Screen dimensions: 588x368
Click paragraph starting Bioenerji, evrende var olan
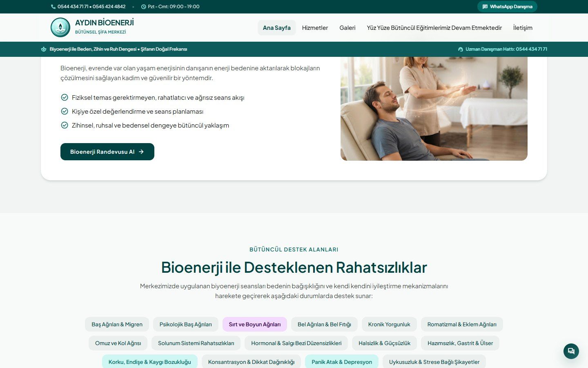(190, 73)
